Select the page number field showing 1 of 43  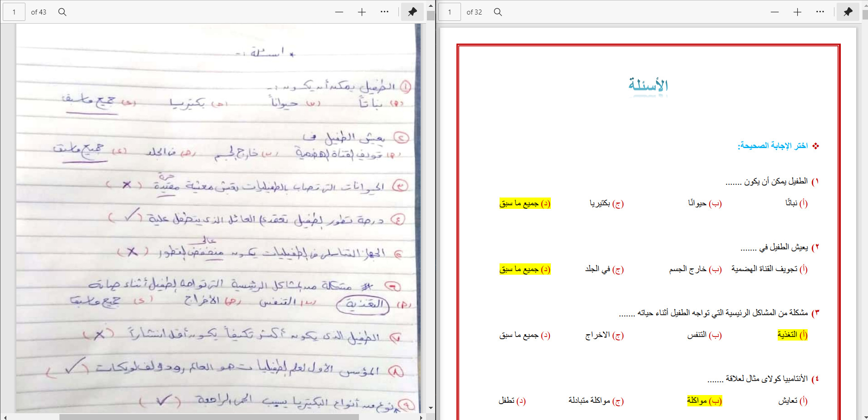tap(14, 12)
